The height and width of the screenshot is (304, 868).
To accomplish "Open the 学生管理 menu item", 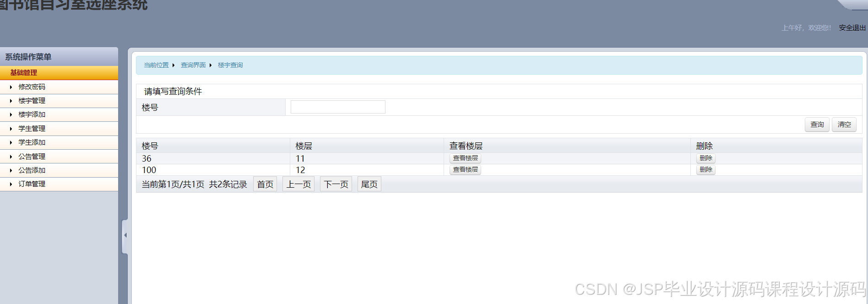I will click(x=59, y=129).
